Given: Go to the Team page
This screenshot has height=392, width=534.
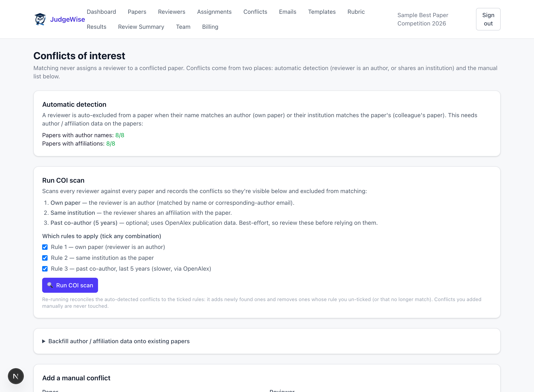Looking at the screenshot, I should tap(183, 27).
